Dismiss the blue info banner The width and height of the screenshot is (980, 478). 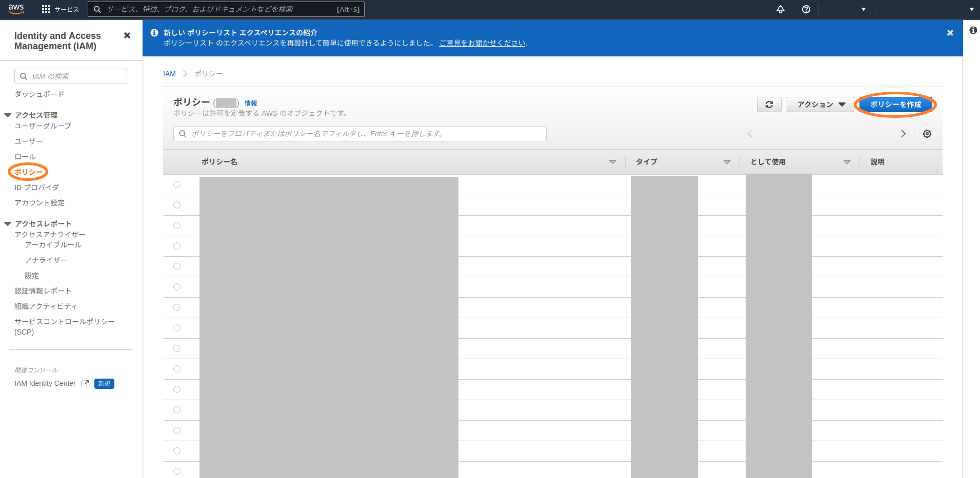950,33
